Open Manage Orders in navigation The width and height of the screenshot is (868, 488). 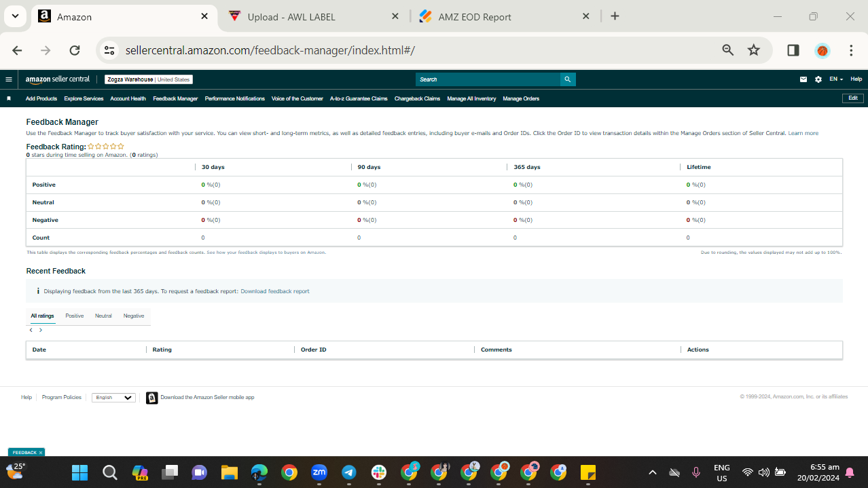pyautogui.click(x=521, y=99)
